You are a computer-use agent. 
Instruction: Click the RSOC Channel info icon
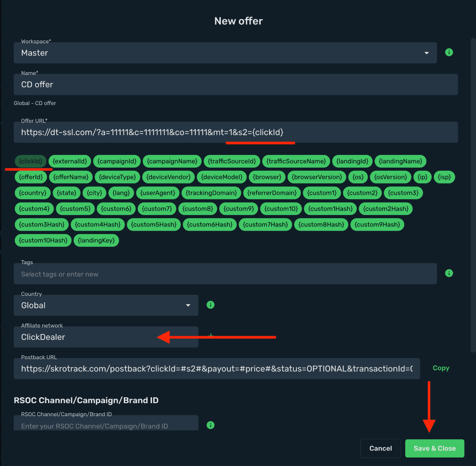[x=210, y=425]
